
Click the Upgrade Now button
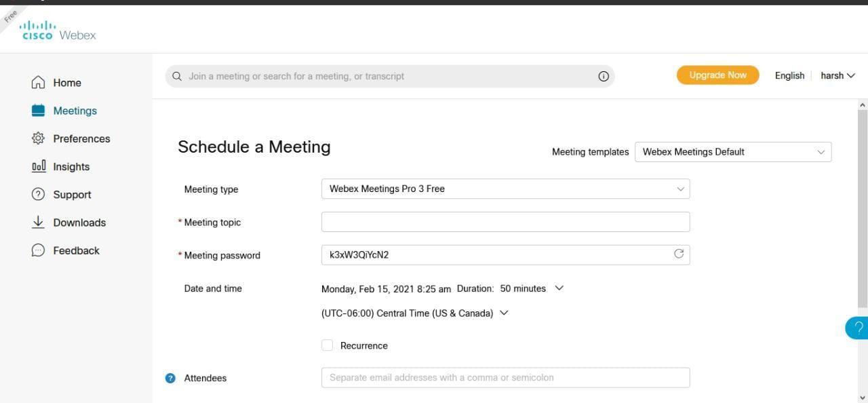tap(717, 75)
